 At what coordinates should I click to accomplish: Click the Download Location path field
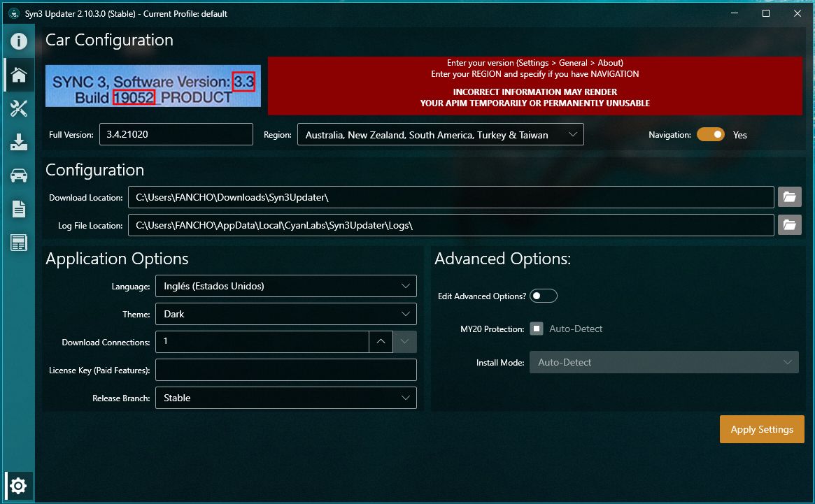(451, 197)
